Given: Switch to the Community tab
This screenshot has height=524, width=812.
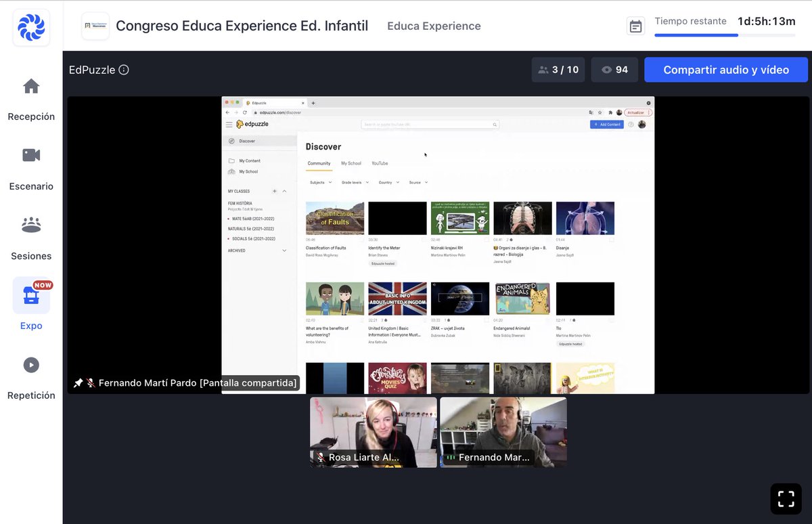Looking at the screenshot, I should click(319, 163).
